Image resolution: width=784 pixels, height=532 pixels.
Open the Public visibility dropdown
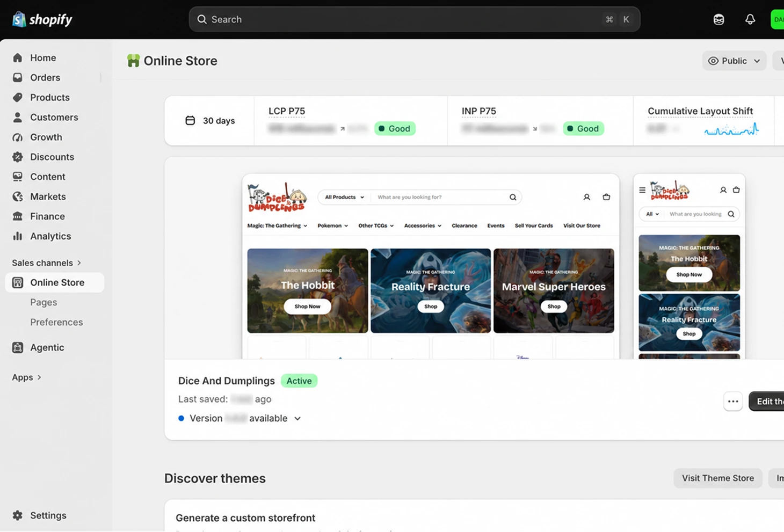click(734, 61)
